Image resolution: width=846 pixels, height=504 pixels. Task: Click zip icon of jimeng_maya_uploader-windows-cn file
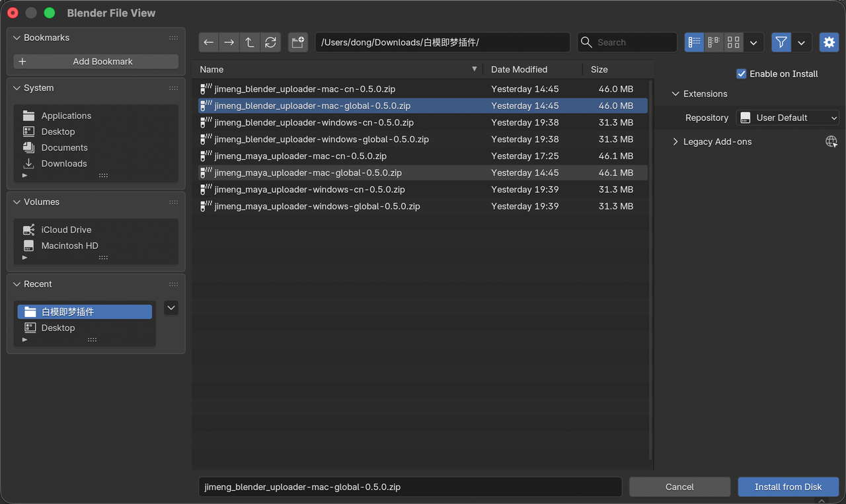[206, 189]
